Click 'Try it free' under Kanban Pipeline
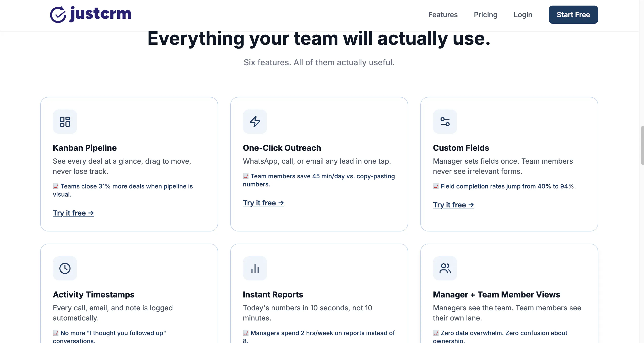The width and height of the screenshot is (644, 343). tap(73, 213)
